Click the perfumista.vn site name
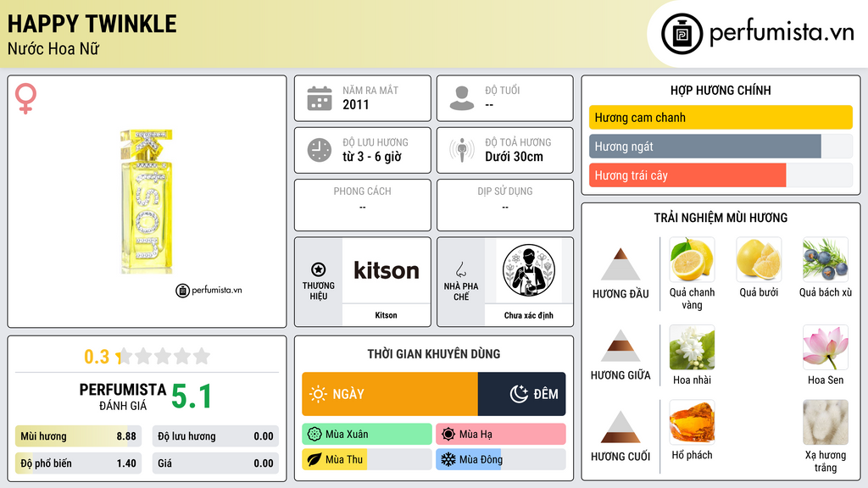868x488 pixels. pos(782,33)
